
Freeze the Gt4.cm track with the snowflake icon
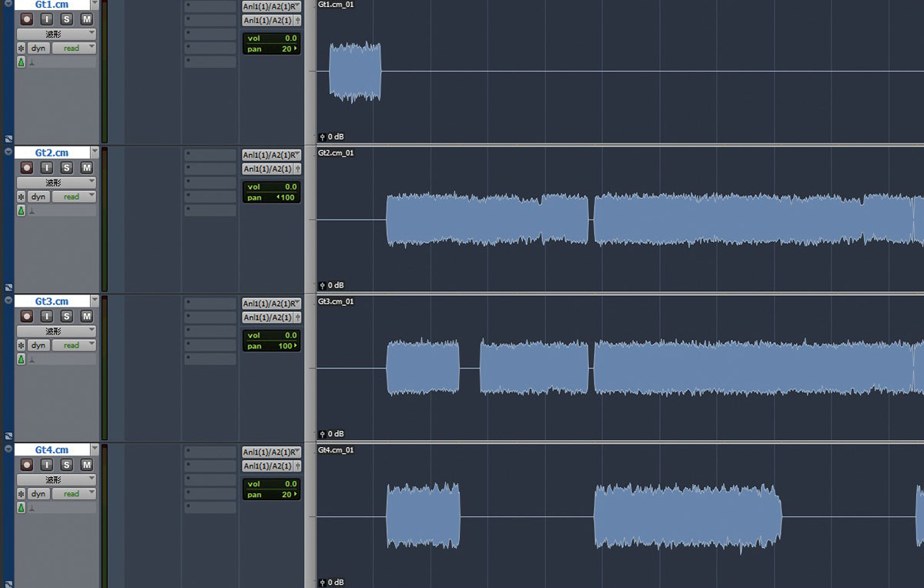coord(22,494)
